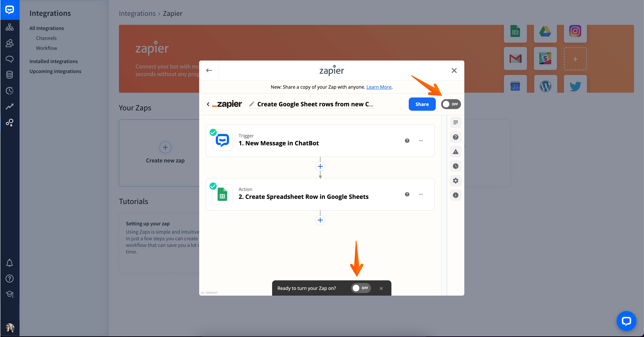Screen dimensions: 644x337
Task: Open the three-dot menu on the Action step
Action: [x=421, y=194]
